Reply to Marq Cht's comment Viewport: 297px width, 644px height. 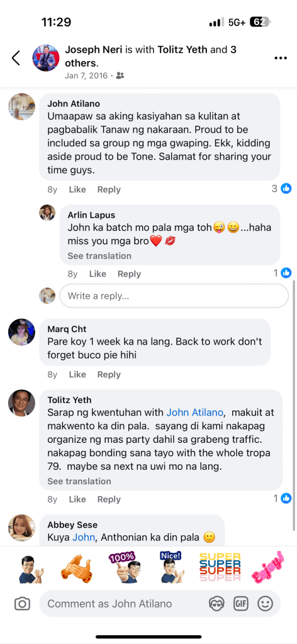109,374
